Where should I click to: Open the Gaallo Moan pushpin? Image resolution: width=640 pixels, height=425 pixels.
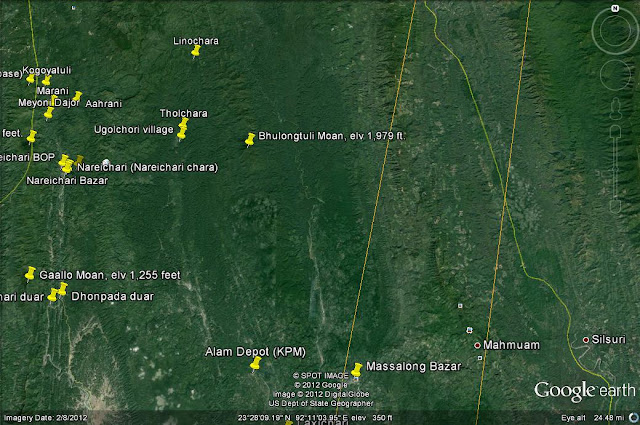30,274
